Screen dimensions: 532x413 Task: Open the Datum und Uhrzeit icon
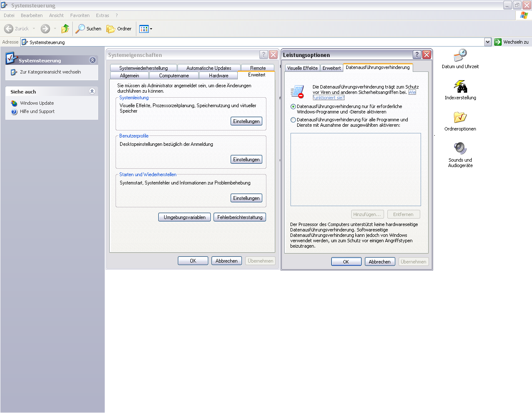coord(460,56)
